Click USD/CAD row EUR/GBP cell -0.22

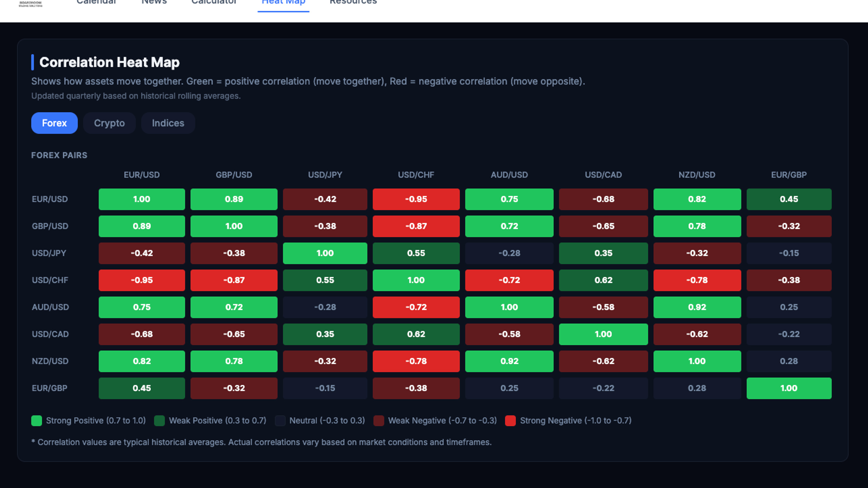pyautogui.click(x=789, y=334)
